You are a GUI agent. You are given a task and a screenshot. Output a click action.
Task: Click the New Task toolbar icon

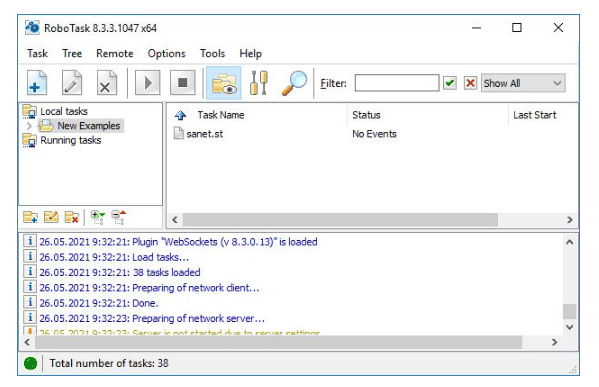point(37,83)
